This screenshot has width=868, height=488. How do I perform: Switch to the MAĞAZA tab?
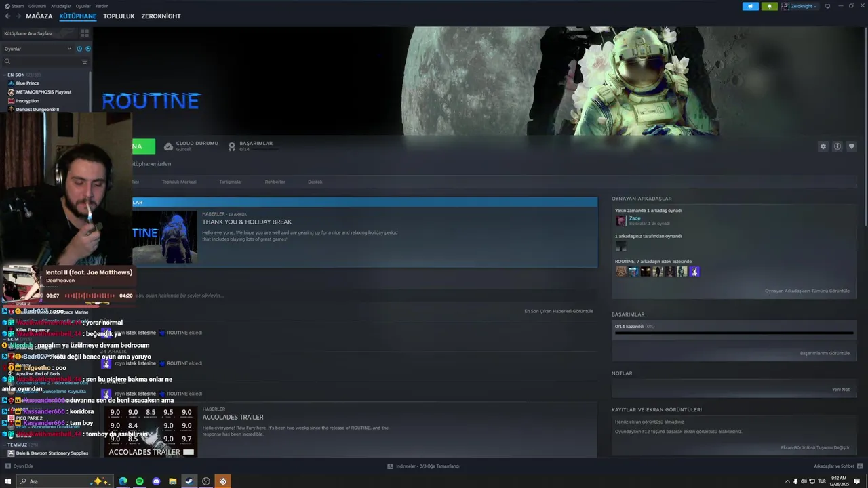pos(39,16)
